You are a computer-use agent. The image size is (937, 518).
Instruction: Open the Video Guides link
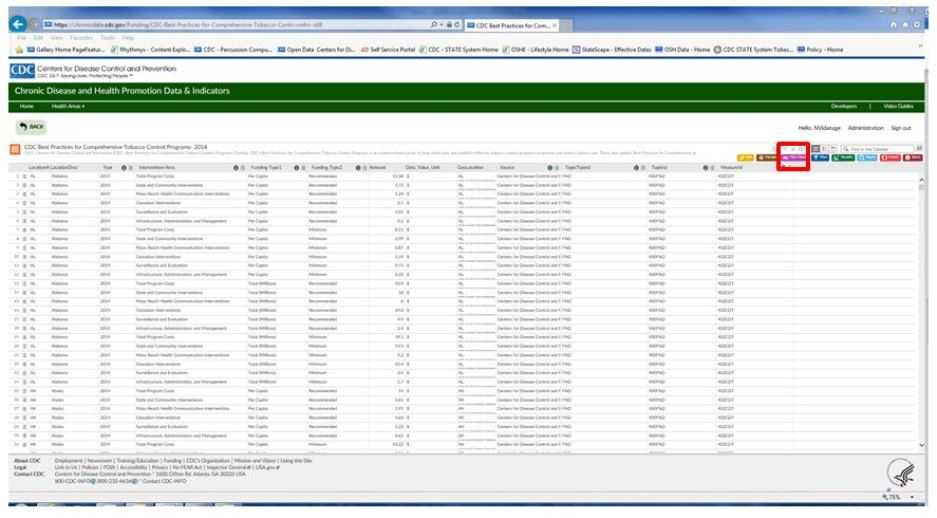[897, 106]
